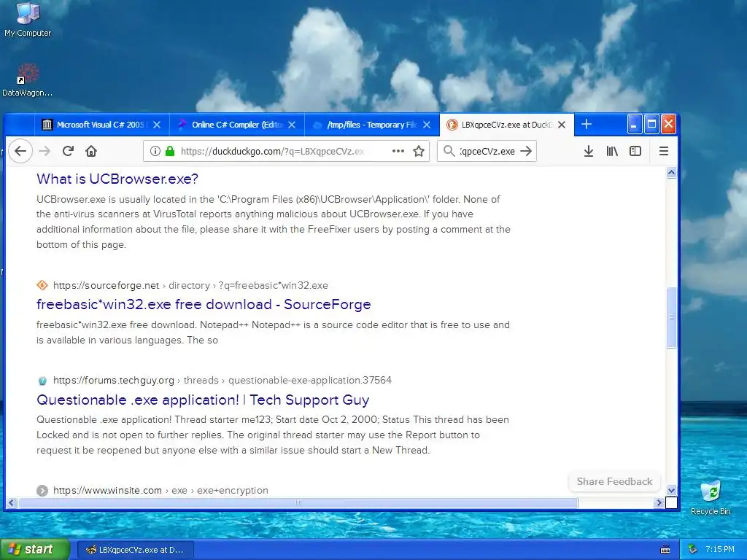Click the scroll left arrow
747x560 pixels.
pos(12,502)
